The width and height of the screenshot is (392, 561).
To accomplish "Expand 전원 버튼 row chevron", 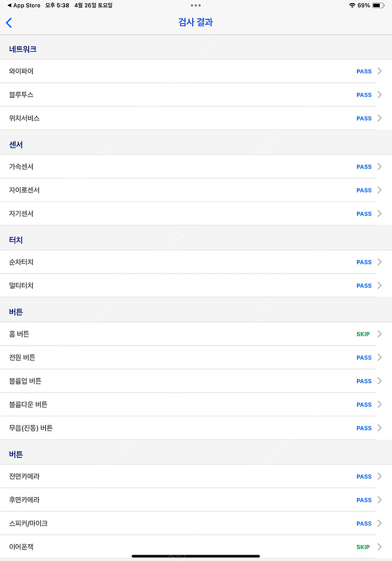I will pyautogui.click(x=379, y=358).
